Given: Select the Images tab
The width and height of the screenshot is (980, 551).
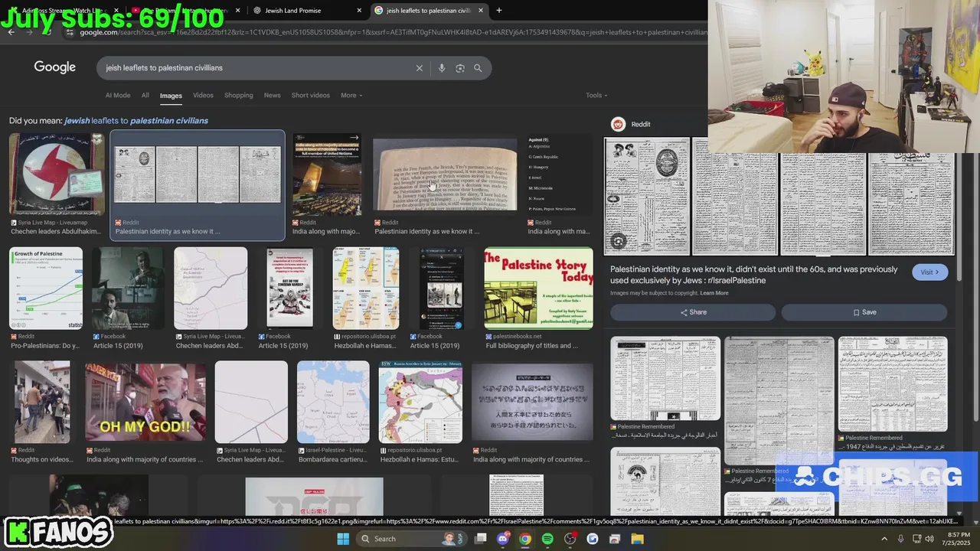Looking at the screenshot, I should tap(171, 96).
